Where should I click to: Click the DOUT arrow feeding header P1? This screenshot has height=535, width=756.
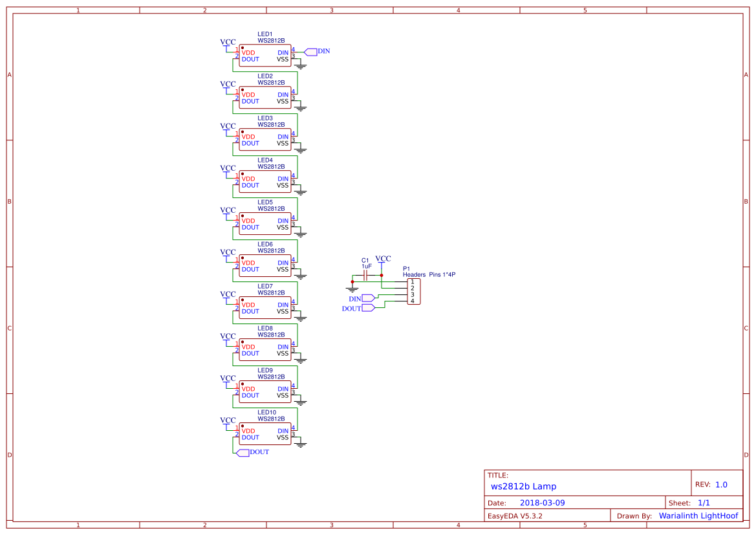click(x=368, y=308)
